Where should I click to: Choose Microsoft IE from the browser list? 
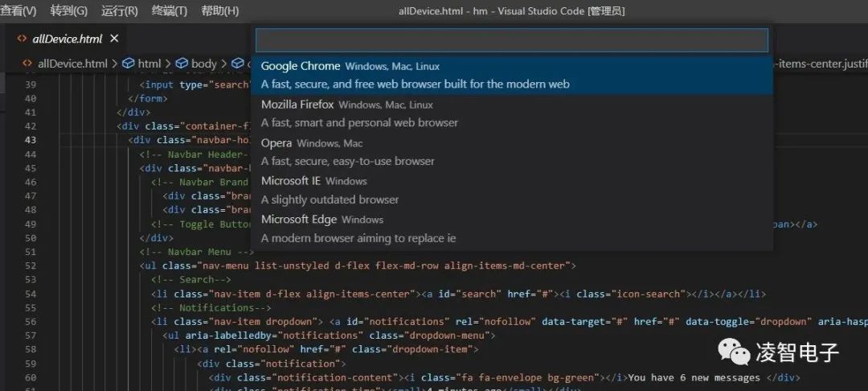tap(511, 191)
